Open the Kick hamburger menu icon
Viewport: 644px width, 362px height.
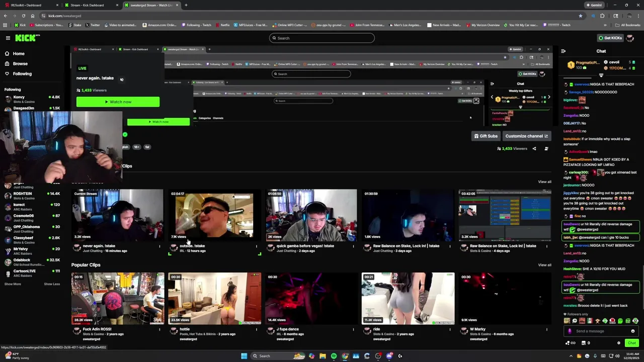[8, 38]
